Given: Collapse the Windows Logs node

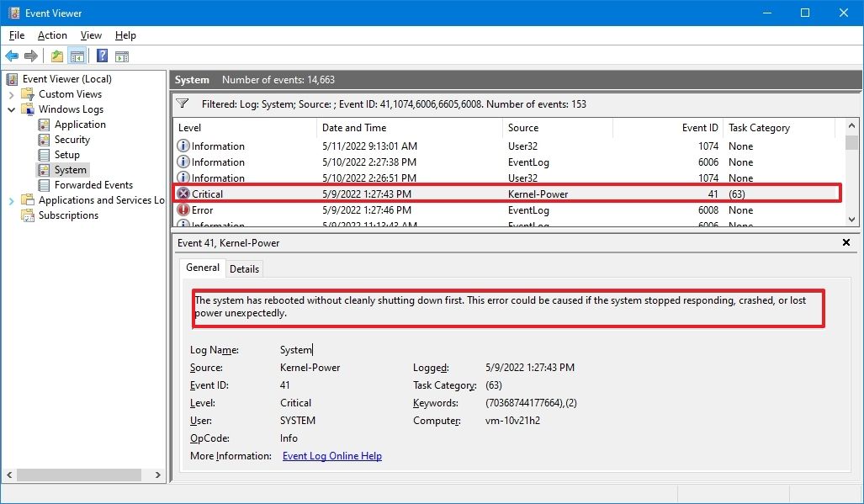Looking at the screenshot, I should (12, 109).
